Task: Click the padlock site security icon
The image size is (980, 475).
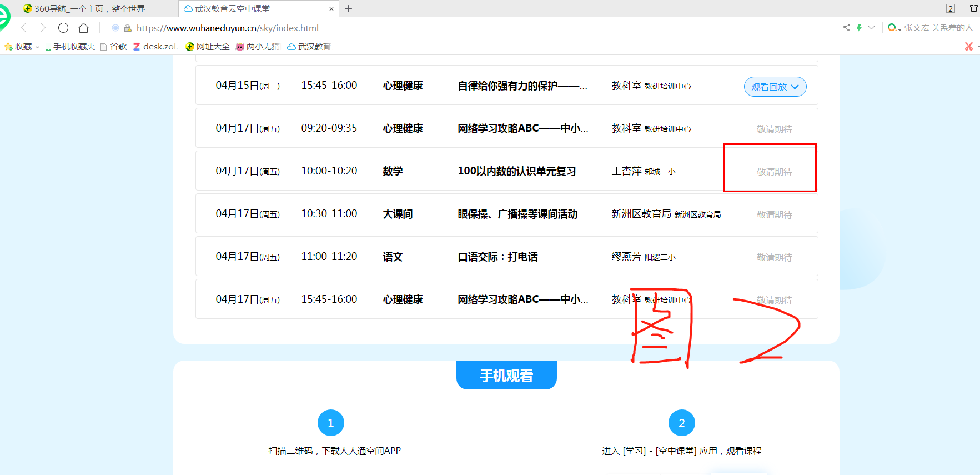Action: pos(128,28)
